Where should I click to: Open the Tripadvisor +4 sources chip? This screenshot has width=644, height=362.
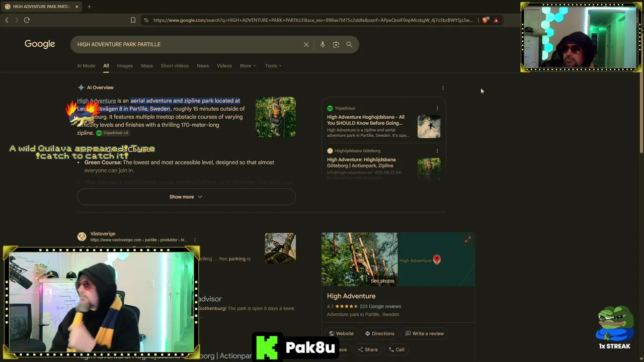(112, 133)
